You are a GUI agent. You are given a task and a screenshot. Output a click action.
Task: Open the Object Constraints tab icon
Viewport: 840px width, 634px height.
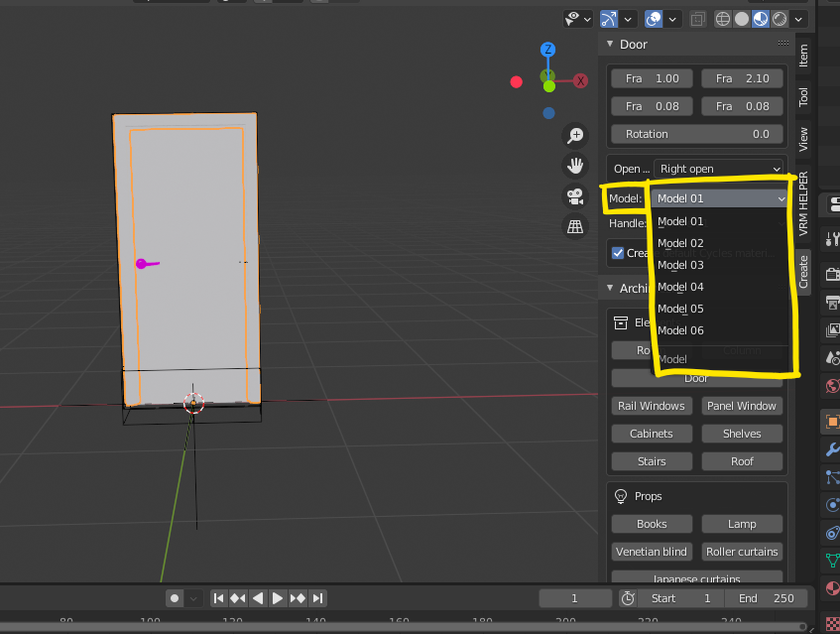click(832, 533)
